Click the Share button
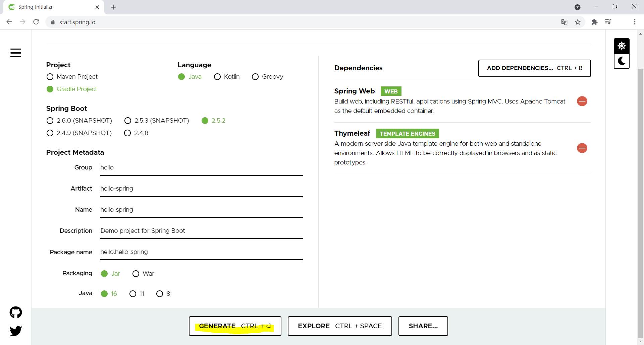Viewport: 644px width, 345px height. [x=423, y=326]
